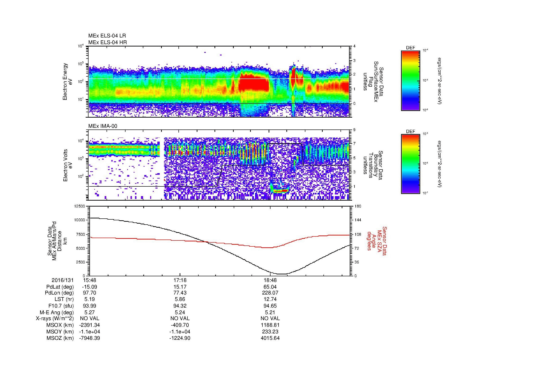
Task: Click the LST value '5.19'
Action: tap(89, 300)
